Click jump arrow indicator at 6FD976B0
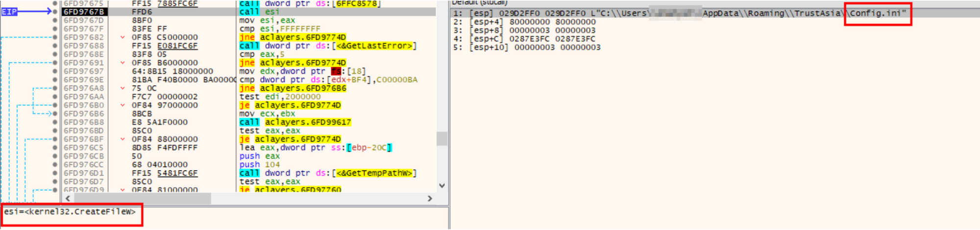Viewport: 980px width, 230px height. [x=122, y=105]
